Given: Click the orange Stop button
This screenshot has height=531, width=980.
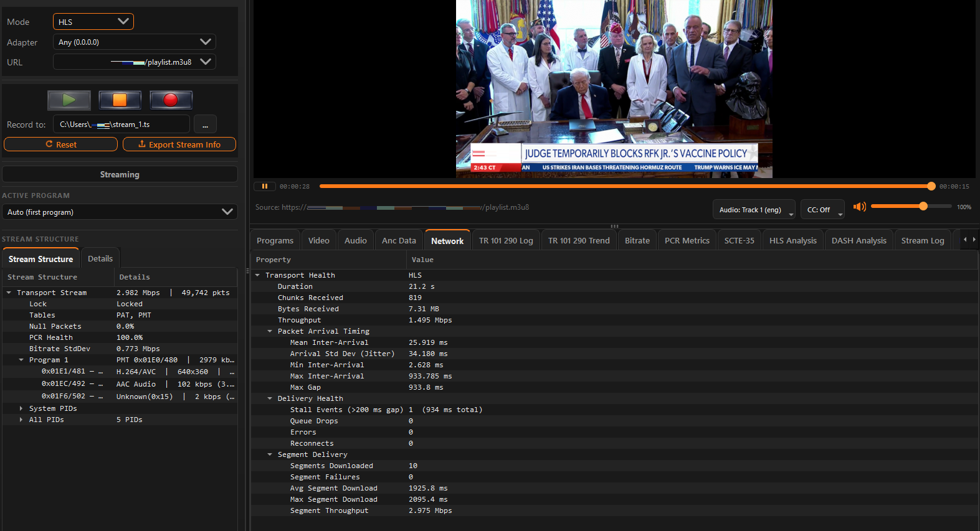Looking at the screenshot, I should (120, 100).
